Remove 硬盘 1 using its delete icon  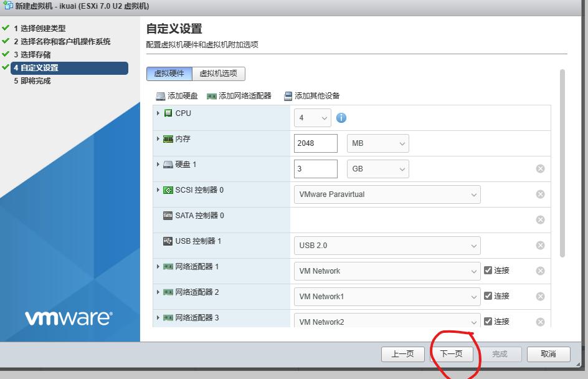click(539, 168)
